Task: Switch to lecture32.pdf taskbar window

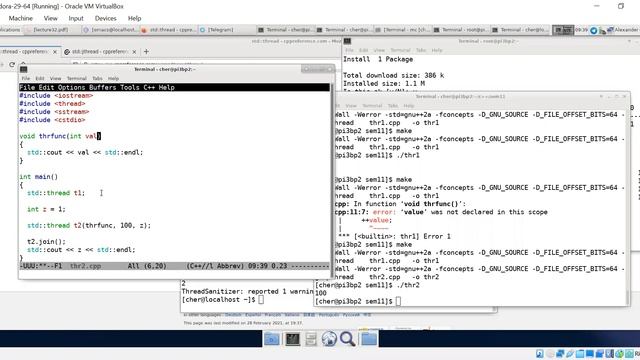Action: (51, 30)
